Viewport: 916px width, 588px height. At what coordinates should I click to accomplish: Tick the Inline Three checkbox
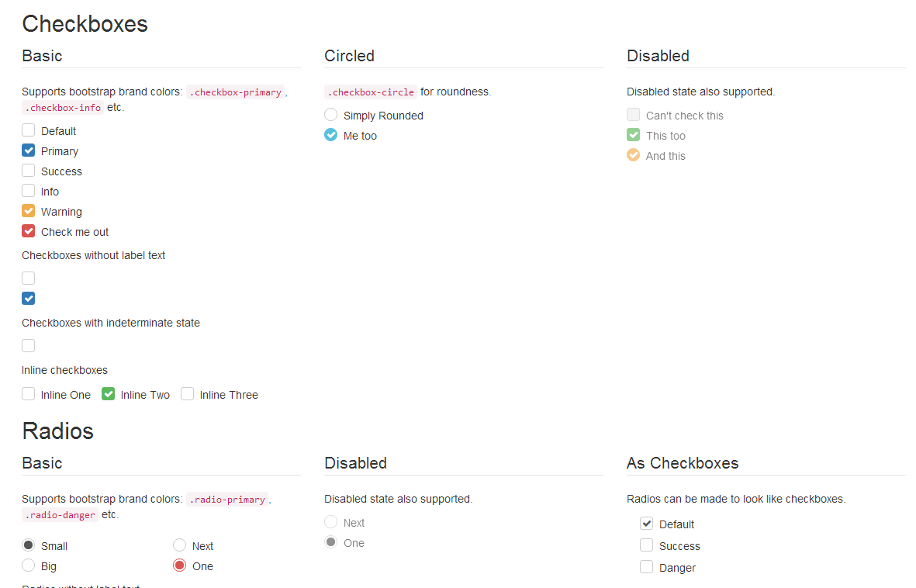click(x=187, y=395)
